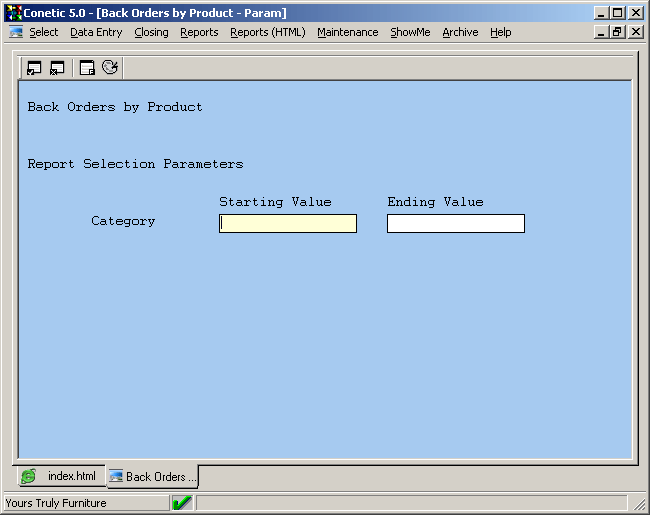This screenshot has height=515, width=650.
Task: Click the Category Ending Value field
Action: 455,224
